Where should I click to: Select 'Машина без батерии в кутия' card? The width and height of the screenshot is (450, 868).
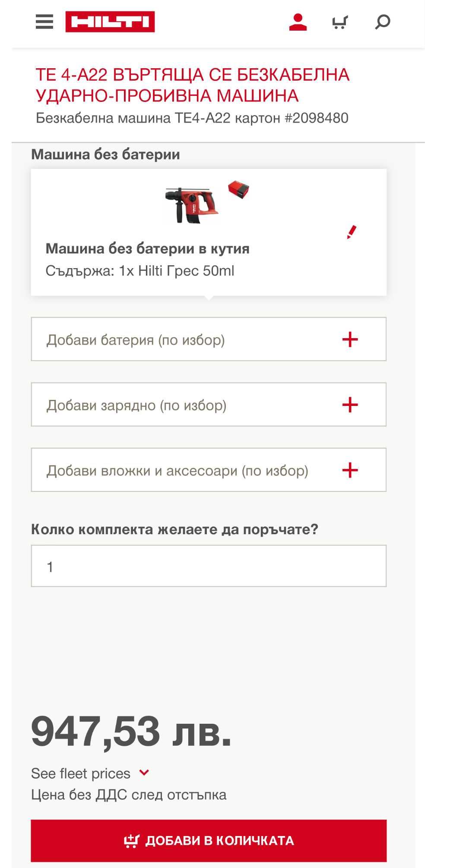[209, 232]
